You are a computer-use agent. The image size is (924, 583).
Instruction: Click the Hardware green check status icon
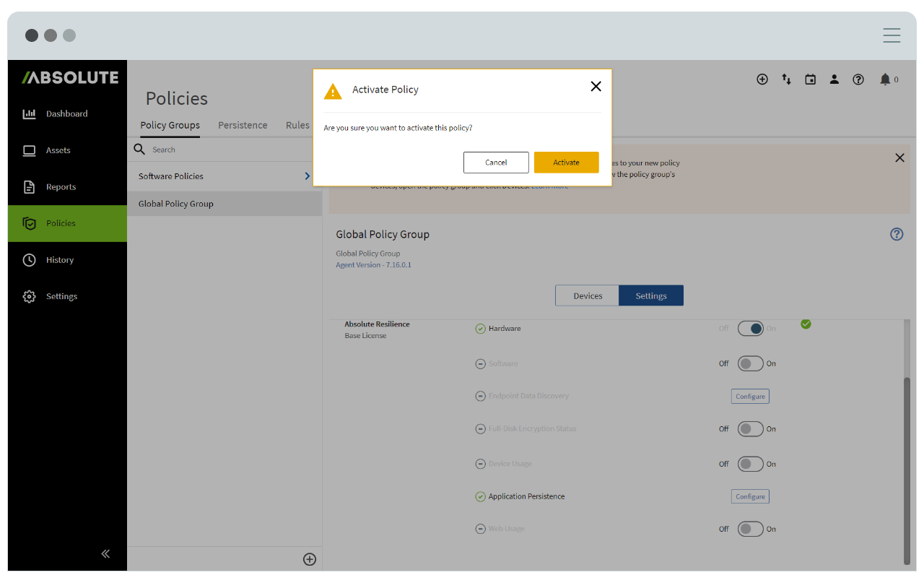[480, 329]
